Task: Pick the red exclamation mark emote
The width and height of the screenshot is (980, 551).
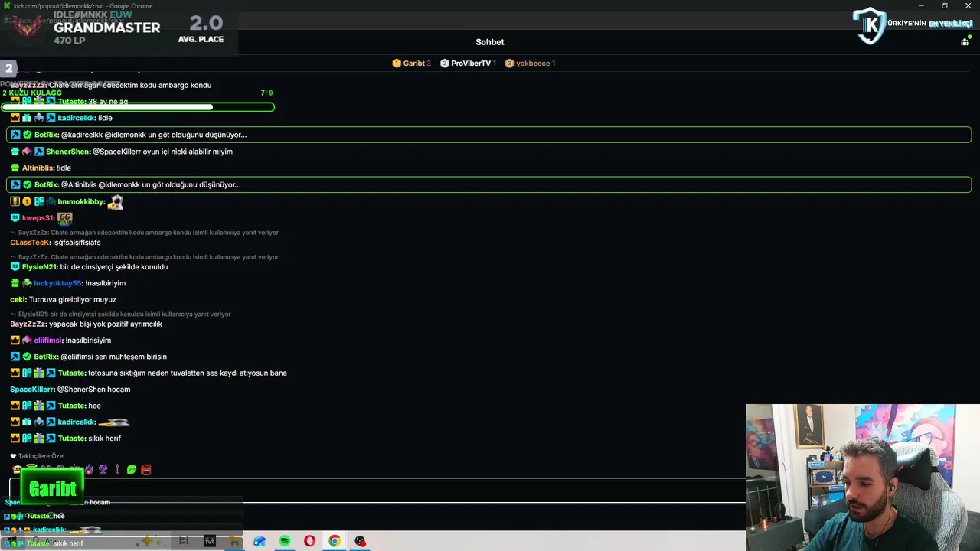Action: coord(117,469)
